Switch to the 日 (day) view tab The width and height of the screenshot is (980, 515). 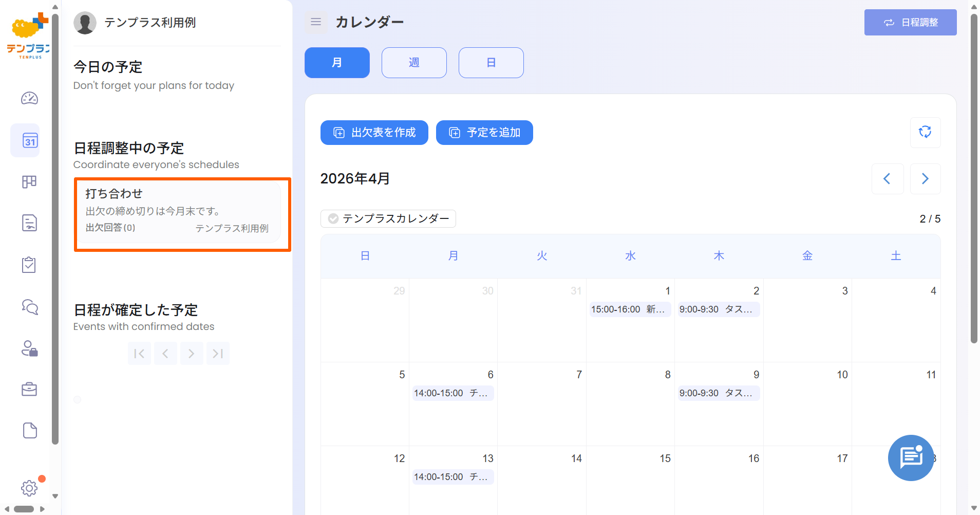click(x=491, y=62)
